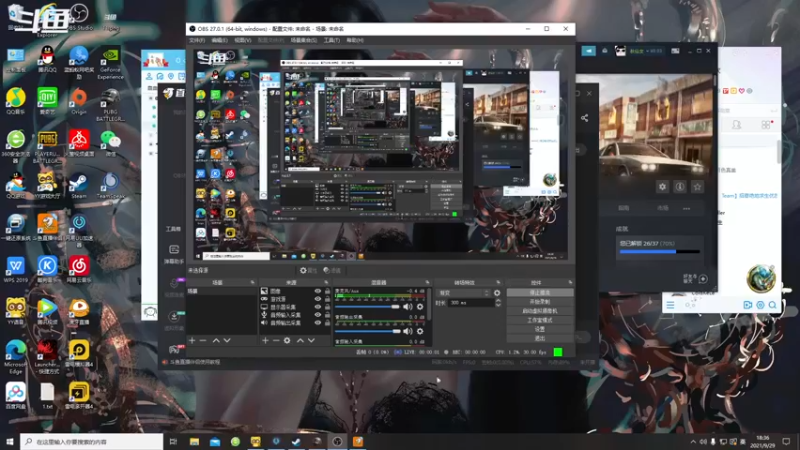The width and height of the screenshot is (800, 450).
Task: Click the remove scene minus icon in OBS
Action: click(203, 340)
